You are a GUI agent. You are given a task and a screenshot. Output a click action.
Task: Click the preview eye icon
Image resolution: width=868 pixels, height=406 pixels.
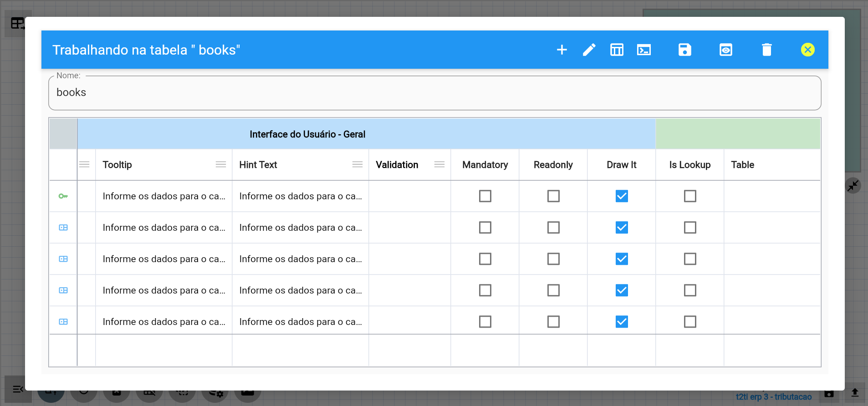pyautogui.click(x=726, y=50)
